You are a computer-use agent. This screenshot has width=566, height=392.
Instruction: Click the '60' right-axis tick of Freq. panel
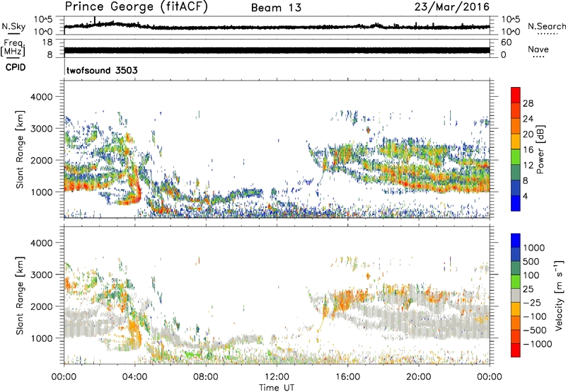pos(506,42)
